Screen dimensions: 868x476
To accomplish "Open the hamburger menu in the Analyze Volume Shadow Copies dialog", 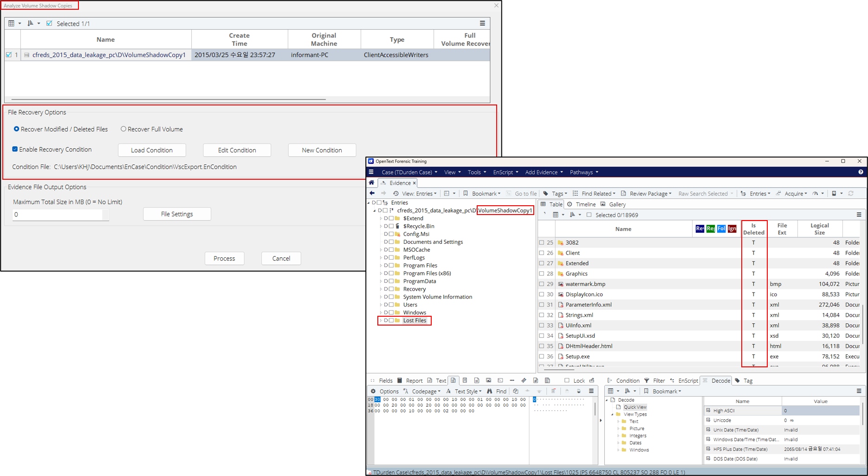I will point(482,23).
